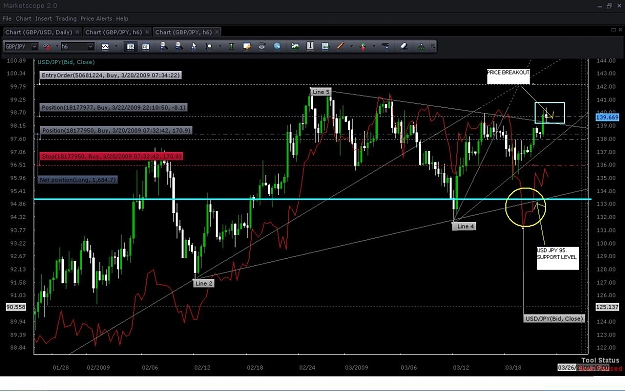
Task: Click the blue 139.669 current price tag
Action: [607, 117]
